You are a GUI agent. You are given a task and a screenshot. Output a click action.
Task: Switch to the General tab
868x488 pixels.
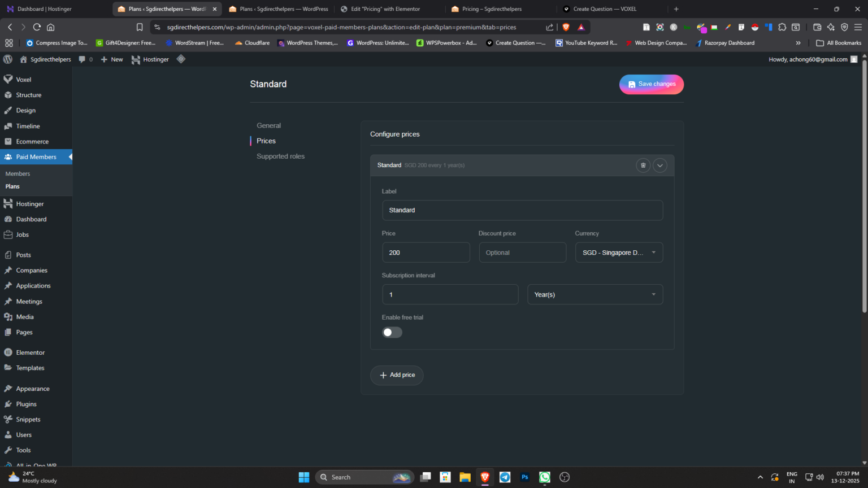tap(268, 125)
